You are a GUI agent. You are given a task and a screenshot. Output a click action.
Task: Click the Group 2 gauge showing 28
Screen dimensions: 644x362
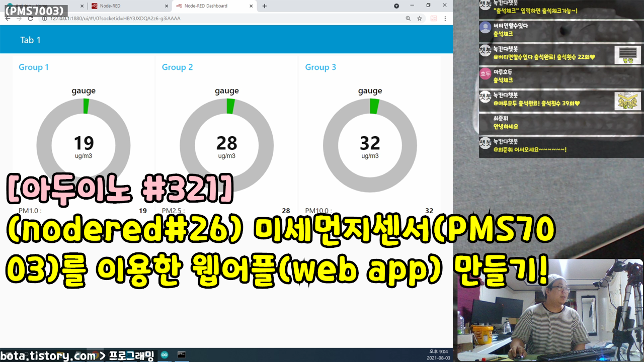[x=227, y=145]
